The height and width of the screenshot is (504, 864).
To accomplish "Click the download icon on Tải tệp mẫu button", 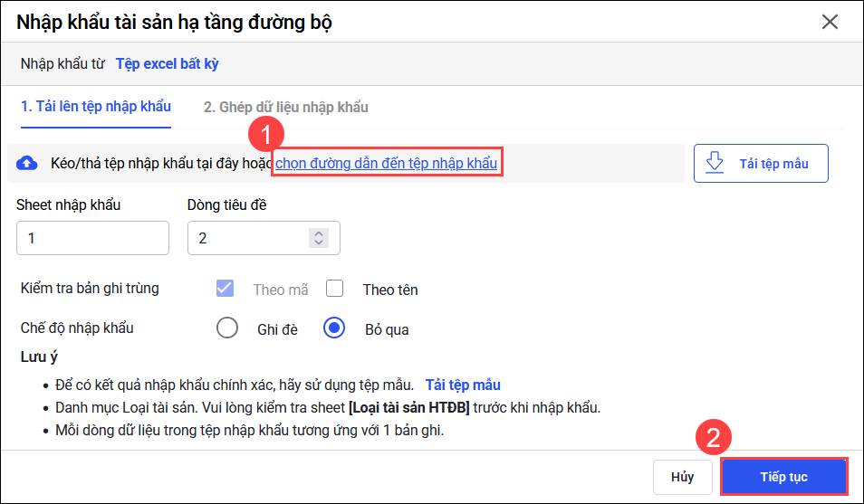I will tap(715, 163).
